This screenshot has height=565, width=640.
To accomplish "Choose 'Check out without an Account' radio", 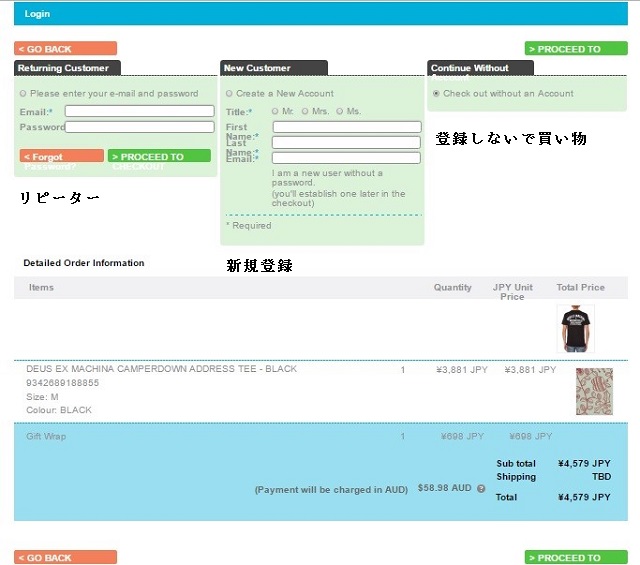I will pyautogui.click(x=436, y=94).
